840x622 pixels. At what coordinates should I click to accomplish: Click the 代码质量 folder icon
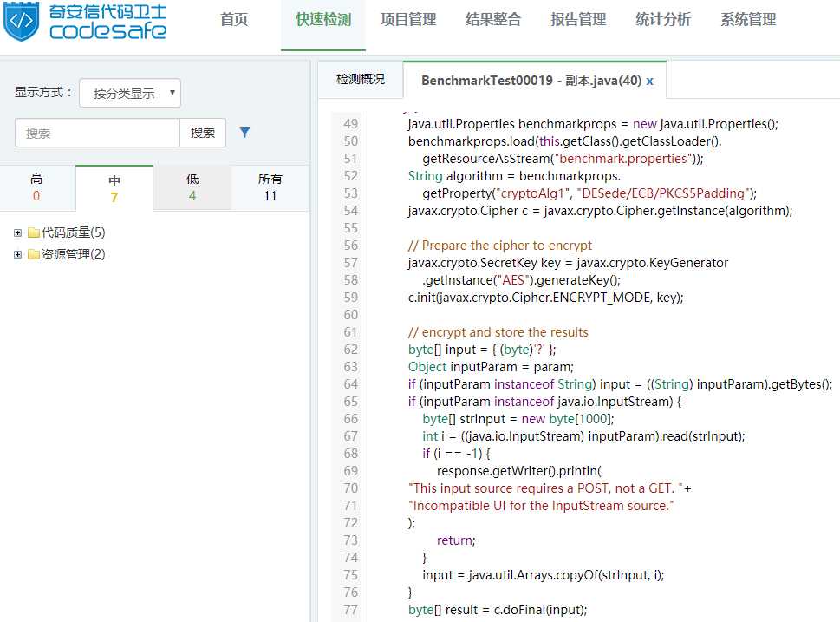click(34, 232)
